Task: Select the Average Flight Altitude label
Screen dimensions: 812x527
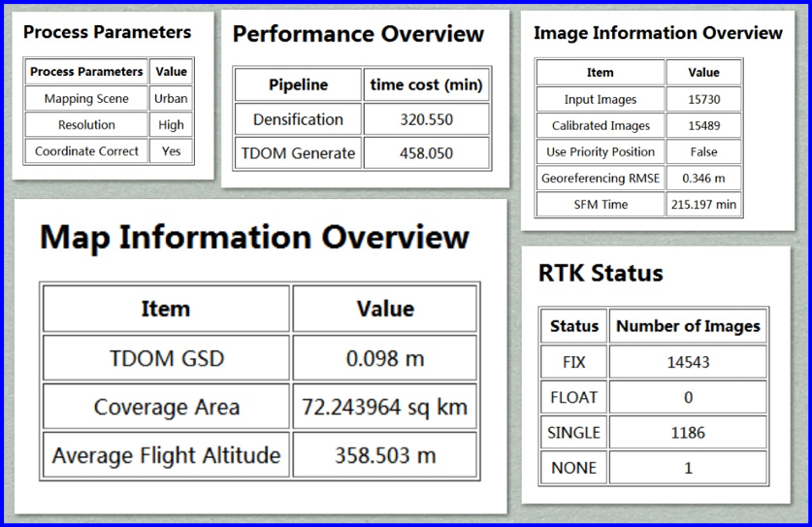Action: tap(166, 455)
